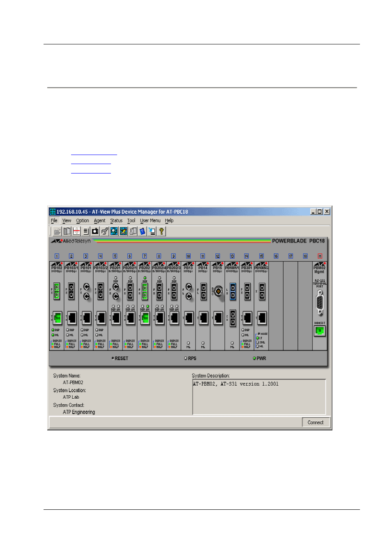Select slot number 7 marker
The image size is (392, 555).
[x=144, y=256]
